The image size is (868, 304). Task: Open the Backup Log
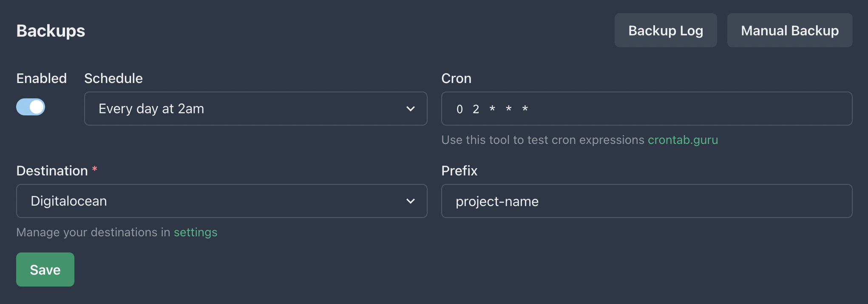tap(665, 30)
